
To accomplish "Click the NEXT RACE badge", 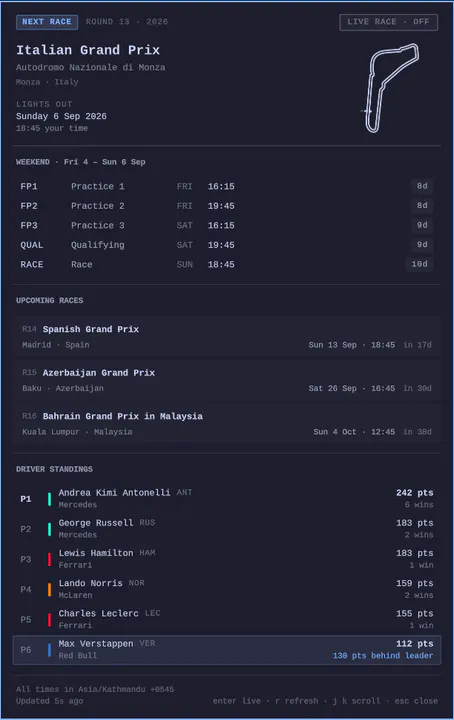I will [47, 22].
